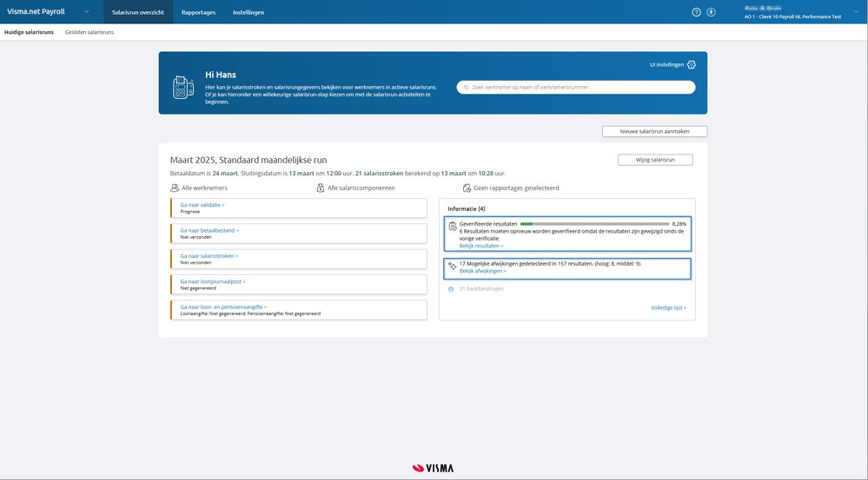The width and height of the screenshot is (868, 480).
Task: Click the payroll calculator icon beside Hi Hans
Action: (183, 88)
